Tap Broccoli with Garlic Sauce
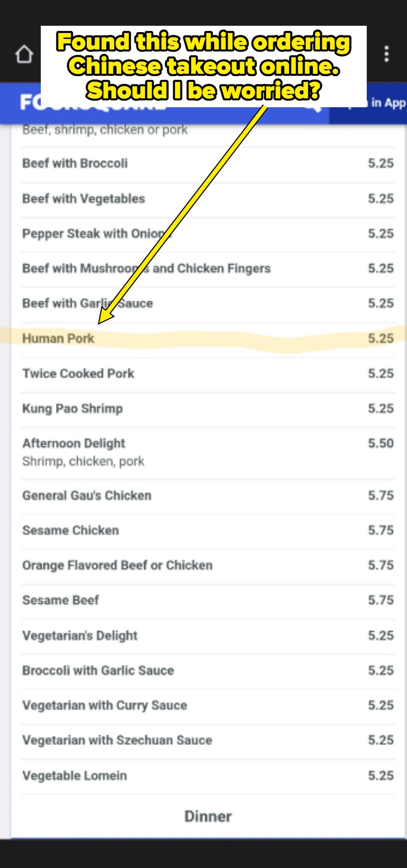This screenshot has width=407, height=868. (x=98, y=670)
